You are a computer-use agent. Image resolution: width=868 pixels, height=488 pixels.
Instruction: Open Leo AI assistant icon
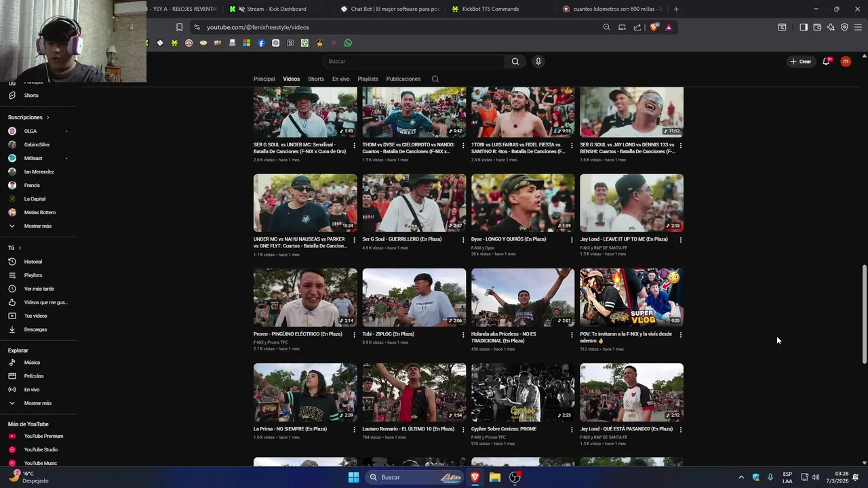831,27
